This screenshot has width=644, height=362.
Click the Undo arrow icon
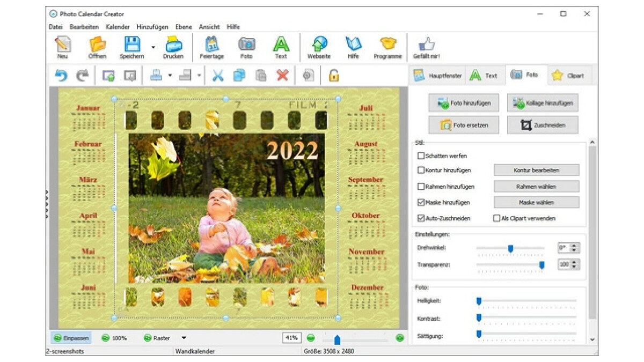tap(61, 76)
